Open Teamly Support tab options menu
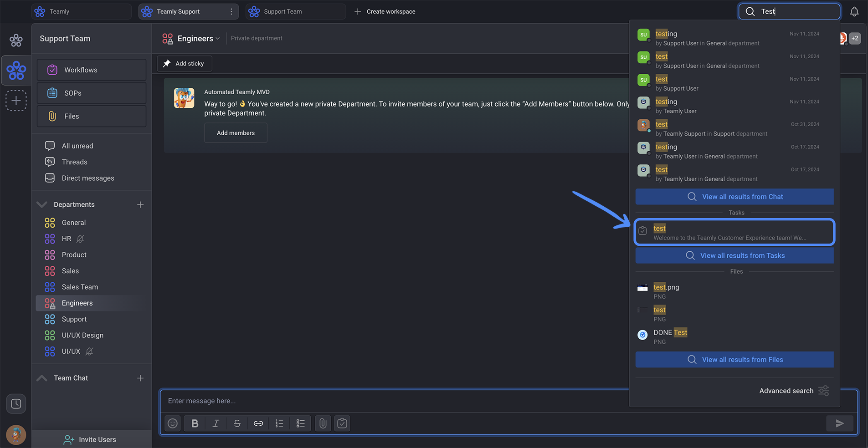Image resolution: width=868 pixels, height=448 pixels. (x=231, y=12)
